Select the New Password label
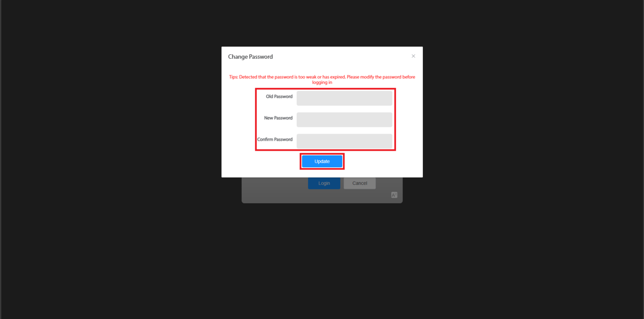The image size is (644, 319). tap(278, 118)
